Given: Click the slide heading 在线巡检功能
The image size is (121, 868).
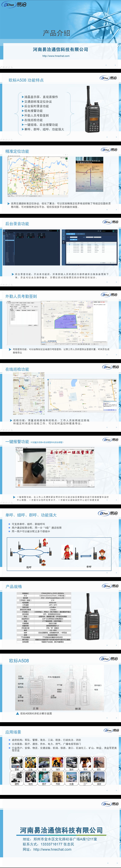Looking at the screenshot, I should point(17,369).
